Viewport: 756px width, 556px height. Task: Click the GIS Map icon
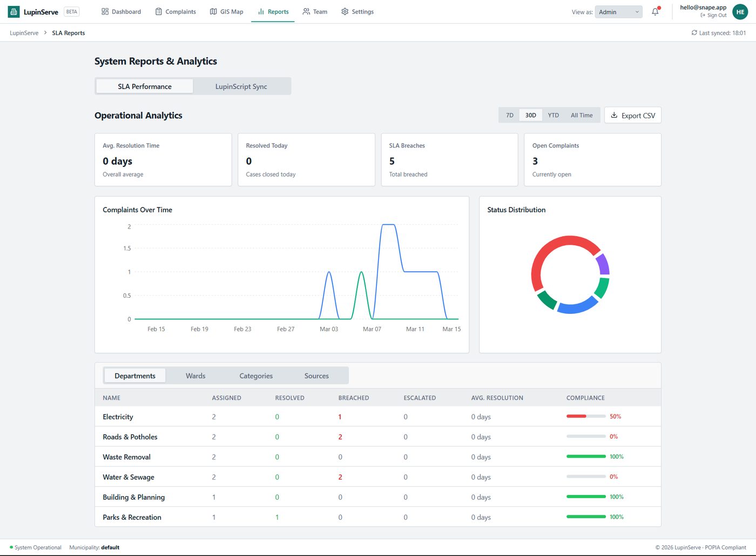[213, 11]
